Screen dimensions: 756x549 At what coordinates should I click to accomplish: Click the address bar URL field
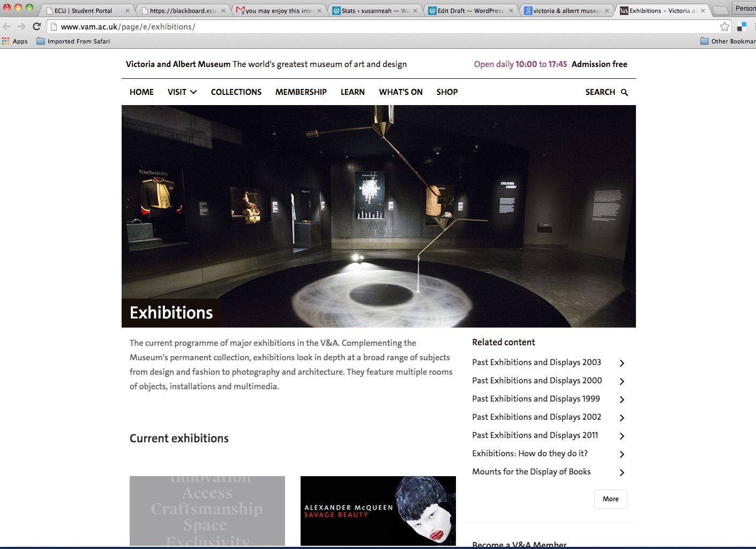[375, 26]
